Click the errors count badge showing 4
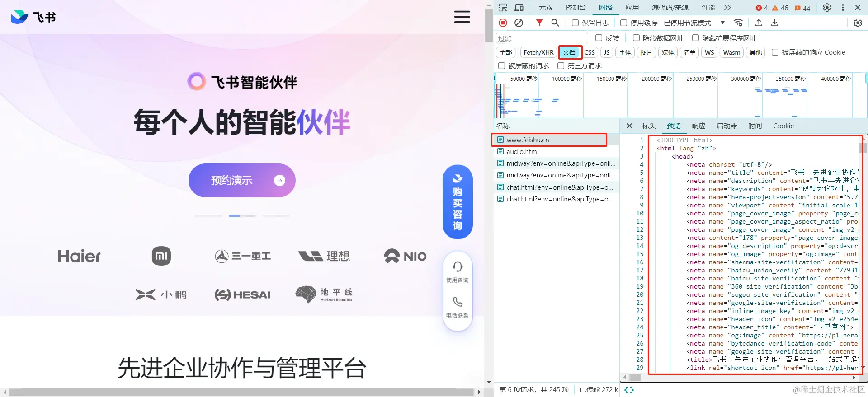 pos(762,8)
